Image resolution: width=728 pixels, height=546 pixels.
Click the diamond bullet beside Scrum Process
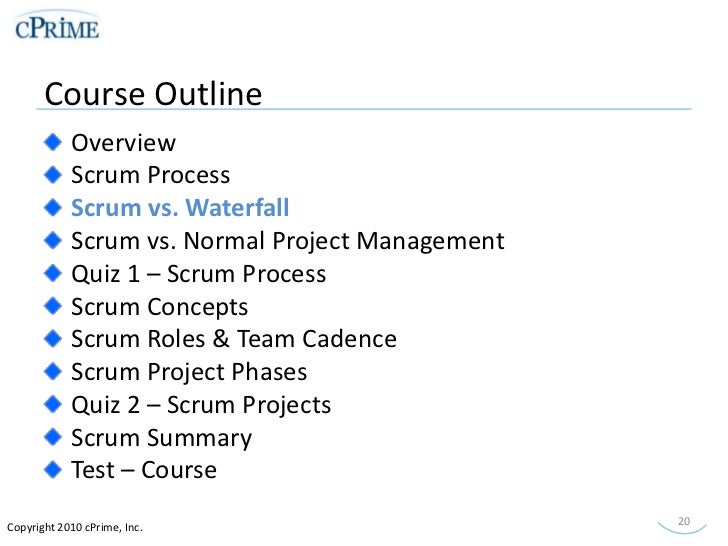tap(53, 175)
